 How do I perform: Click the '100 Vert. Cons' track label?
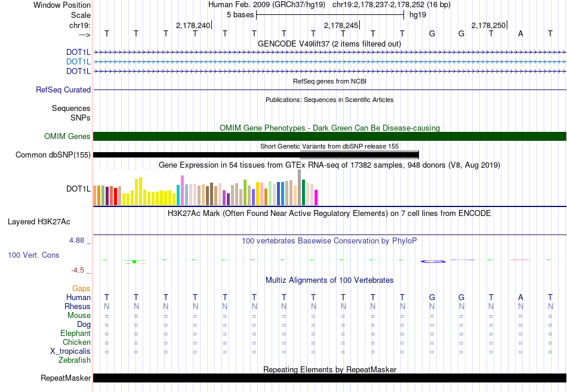coord(33,255)
